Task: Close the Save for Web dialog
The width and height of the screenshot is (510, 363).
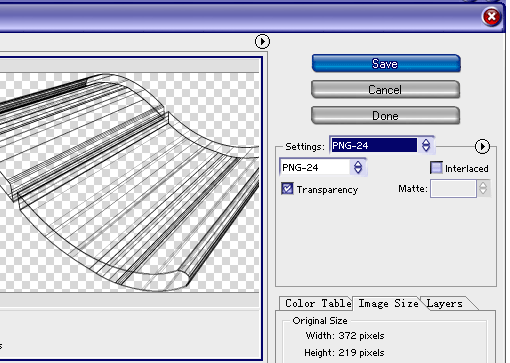Action: pyautogui.click(x=491, y=16)
